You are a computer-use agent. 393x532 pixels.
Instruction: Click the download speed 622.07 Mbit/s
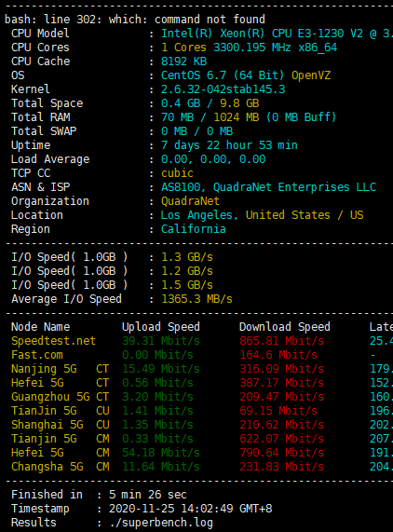pyautogui.click(x=281, y=438)
